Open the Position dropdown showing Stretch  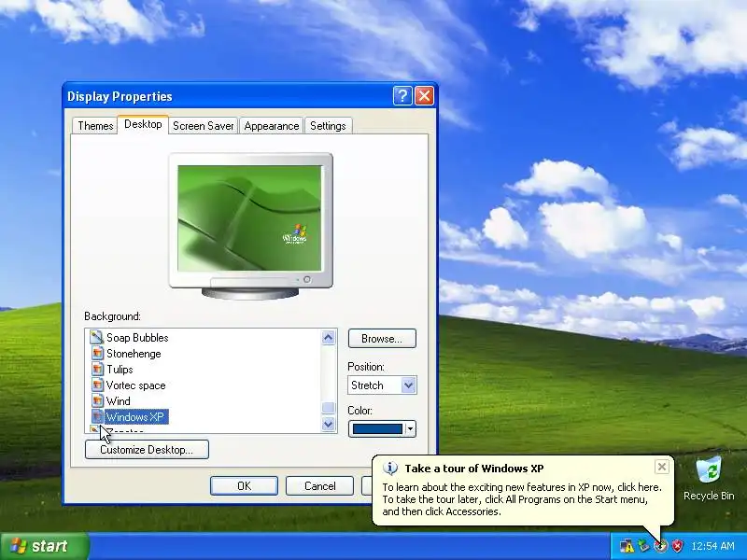[382, 385]
